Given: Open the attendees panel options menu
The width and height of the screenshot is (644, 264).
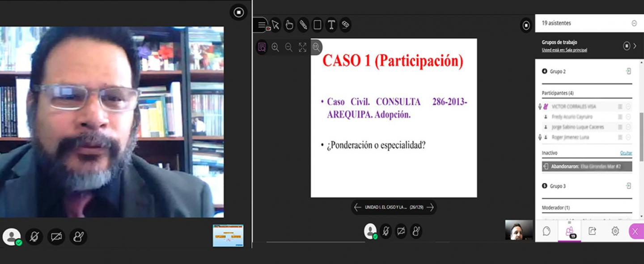Looking at the screenshot, I should tap(634, 23).
